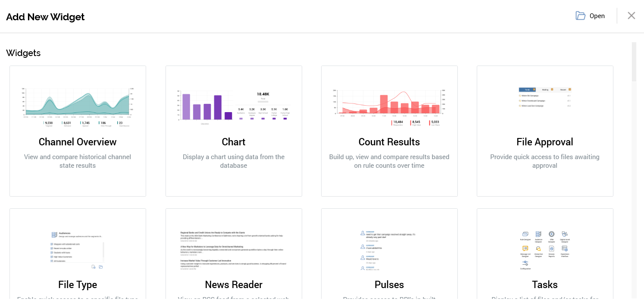Screen dimensions: 644x301
Task: Open the News Reader preview thumbnail
Action: [233, 250]
